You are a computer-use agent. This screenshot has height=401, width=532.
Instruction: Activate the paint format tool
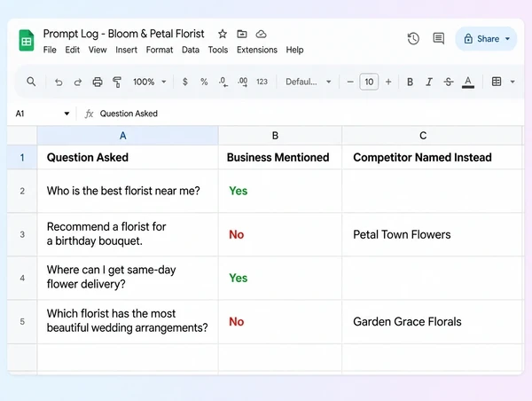[117, 82]
